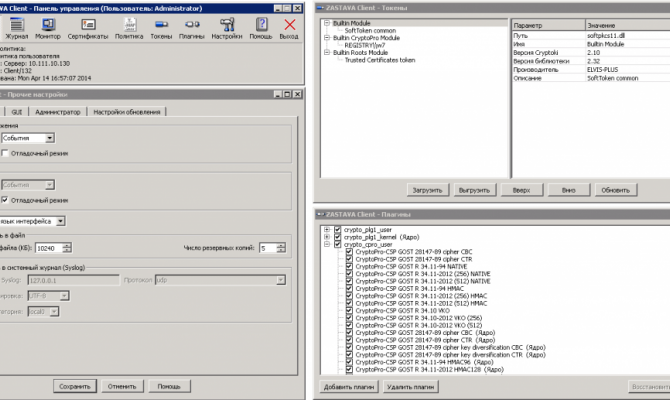Toggle GOST R 34.11-94 NATIVE checkbox
The width and height of the screenshot is (670, 400).
[349, 266]
